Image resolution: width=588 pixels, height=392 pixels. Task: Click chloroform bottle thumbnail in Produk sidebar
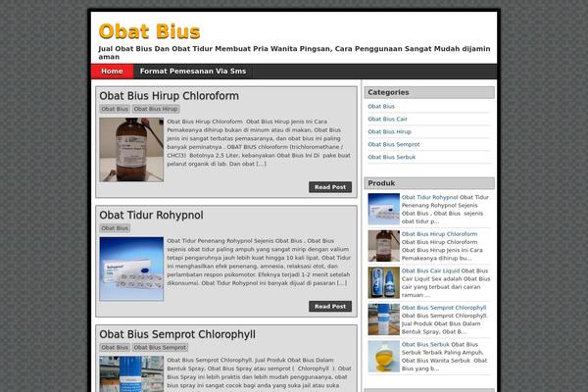click(383, 246)
